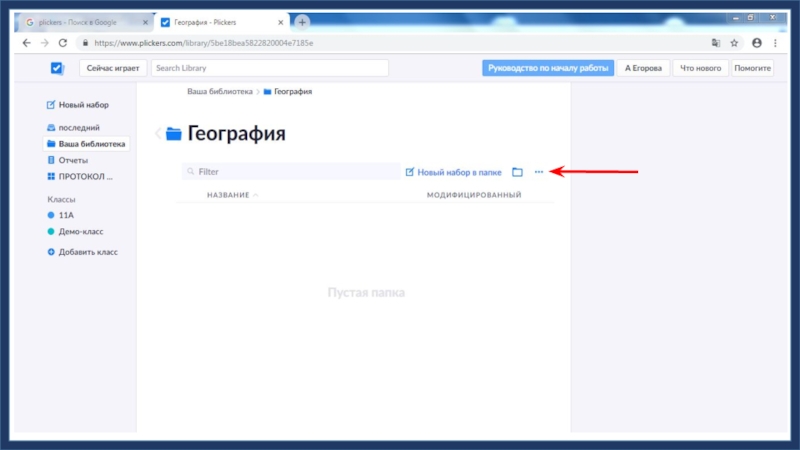Viewport: 800px width, 450px height.
Task: Sort list by Название column header
Action: 228,195
